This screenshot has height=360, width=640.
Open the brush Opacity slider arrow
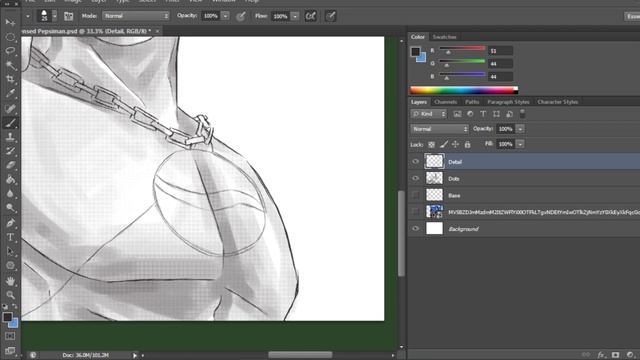click(x=225, y=16)
